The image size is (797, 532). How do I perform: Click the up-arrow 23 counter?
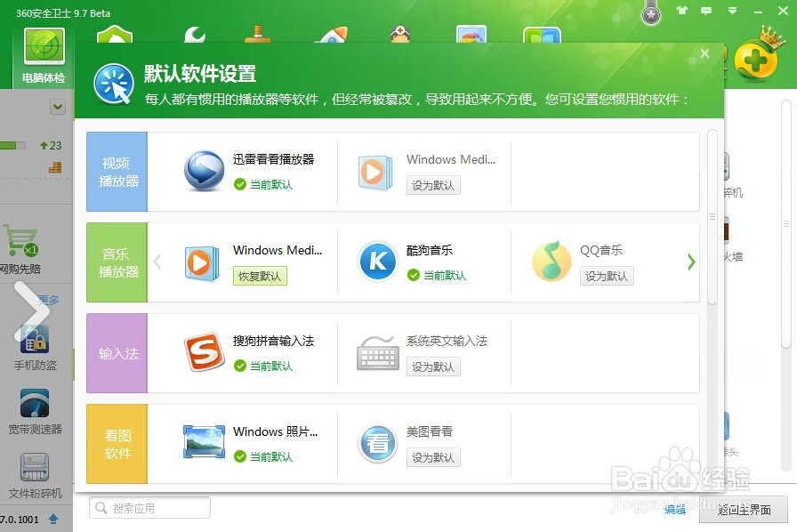[51, 146]
